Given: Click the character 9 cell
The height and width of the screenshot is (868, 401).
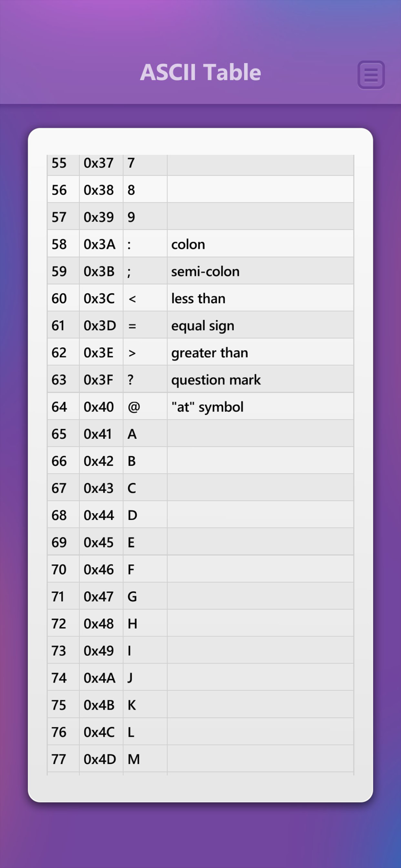Looking at the screenshot, I should pyautogui.click(x=145, y=217).
